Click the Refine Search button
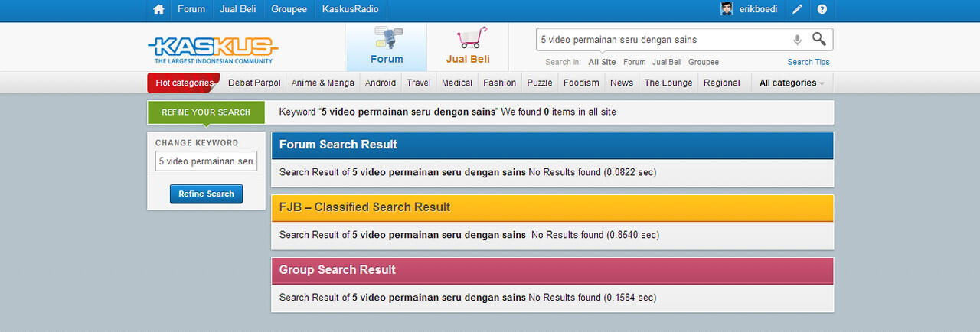The height and width of the screenshot is (332, 980). 207,194
